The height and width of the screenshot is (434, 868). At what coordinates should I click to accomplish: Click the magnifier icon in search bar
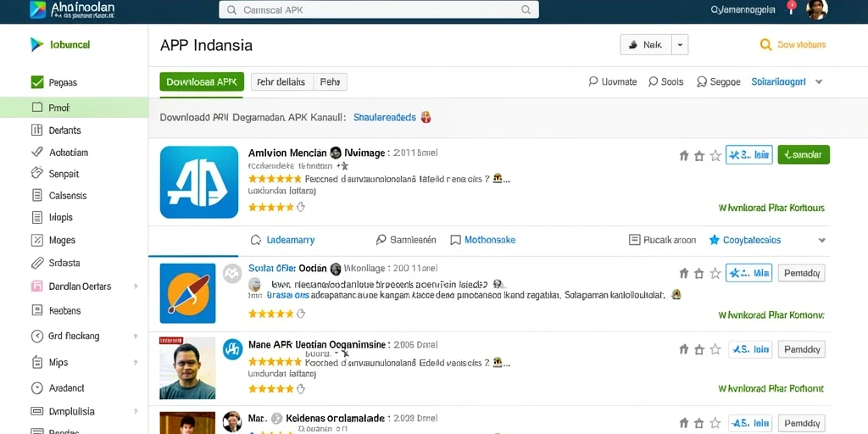click(x=526, y=10)
